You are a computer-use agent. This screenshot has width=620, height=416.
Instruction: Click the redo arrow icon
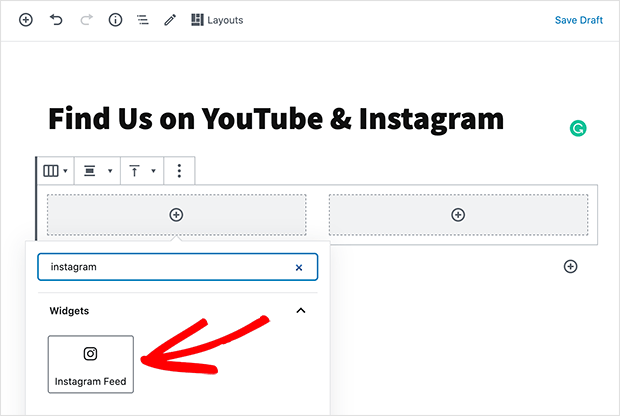[86, 20]
